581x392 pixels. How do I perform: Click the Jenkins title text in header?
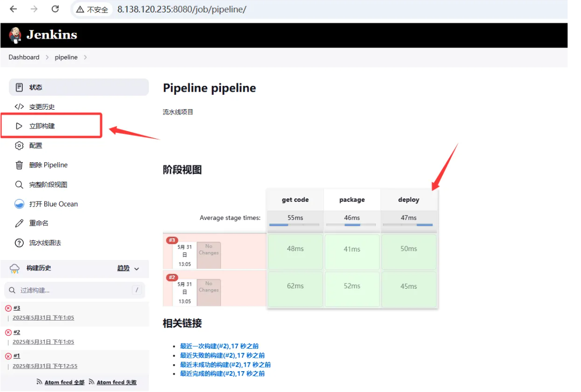(x=52, y=35)
